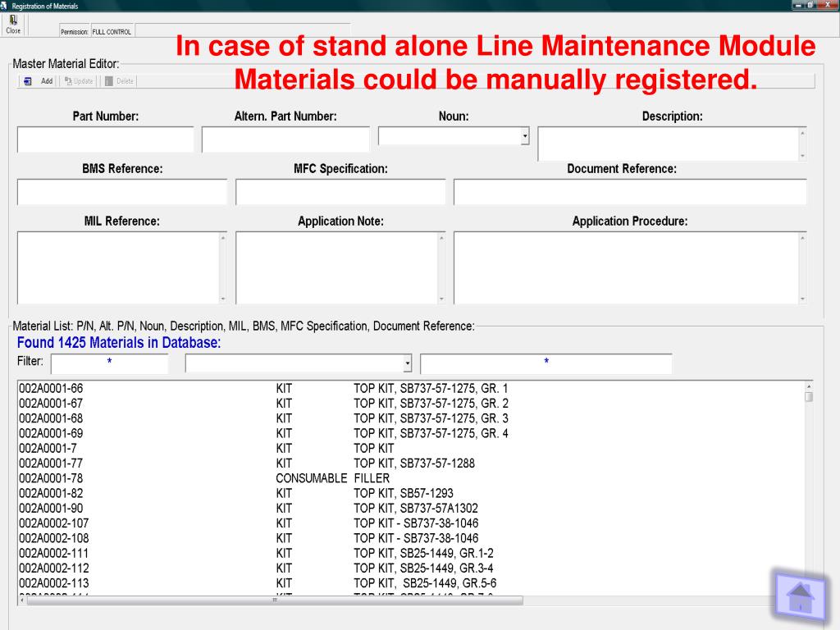Viewport: 840px width, 630px height.
Task: Click the Permission FULL CONTROL field
Action: (x=112, y=32)
